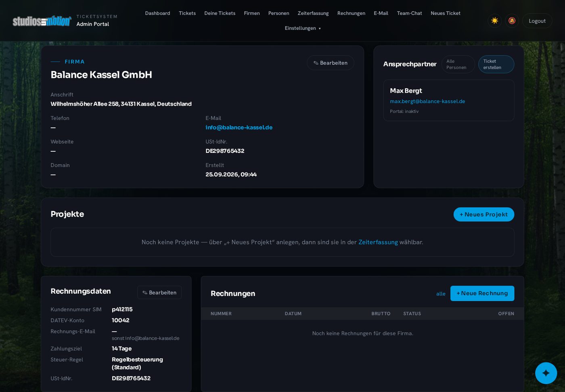The width and height of the screenshot is (565, 392).
Task: Click the Balance Kassel GmbH heading
Action: point(101,75)
